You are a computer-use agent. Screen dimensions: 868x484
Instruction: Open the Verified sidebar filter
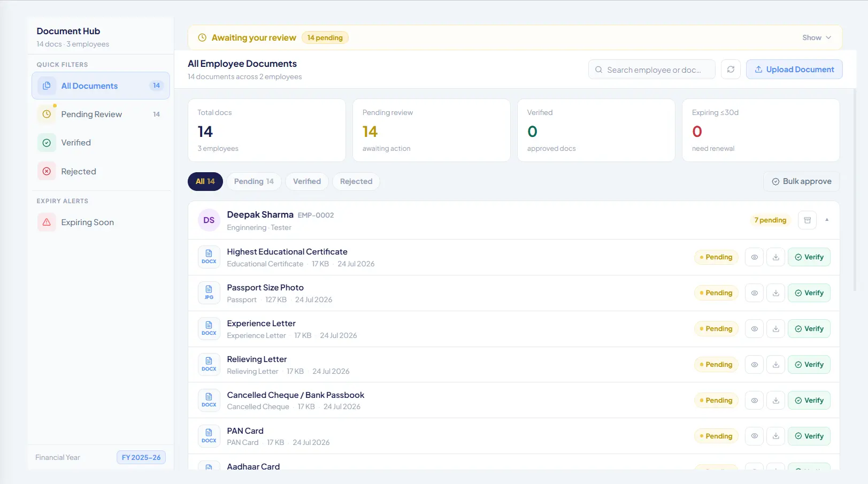coord(101,143)
